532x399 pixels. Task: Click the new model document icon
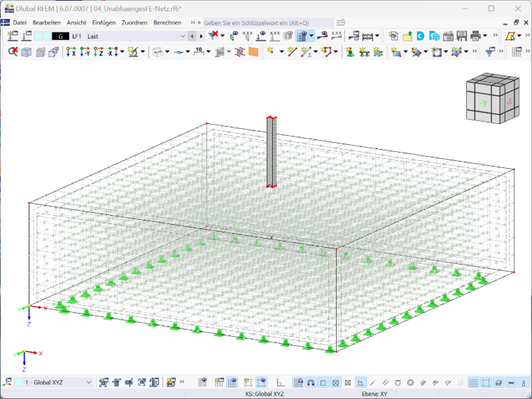point(393,36)
